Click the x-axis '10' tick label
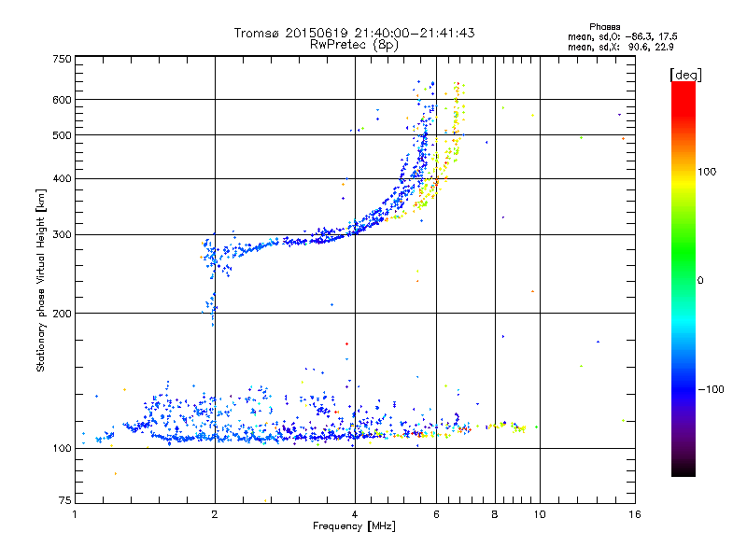 pos(540,514)
